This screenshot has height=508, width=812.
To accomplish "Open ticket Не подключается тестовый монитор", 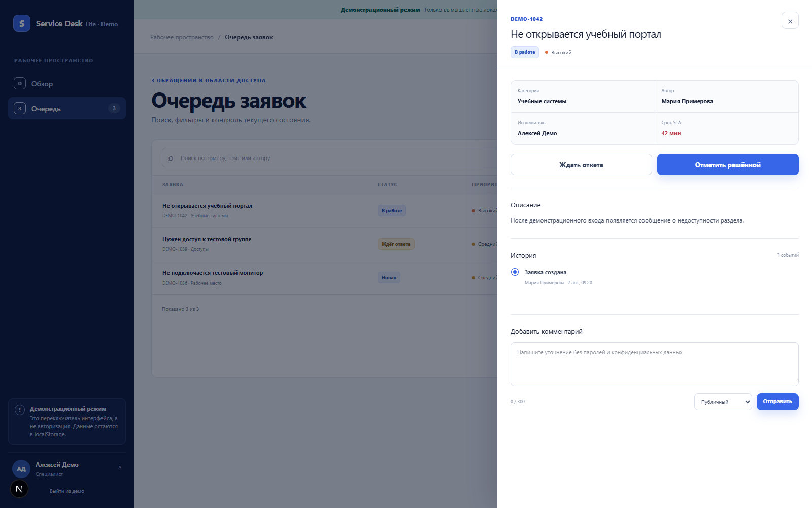I will coord(325,277).
